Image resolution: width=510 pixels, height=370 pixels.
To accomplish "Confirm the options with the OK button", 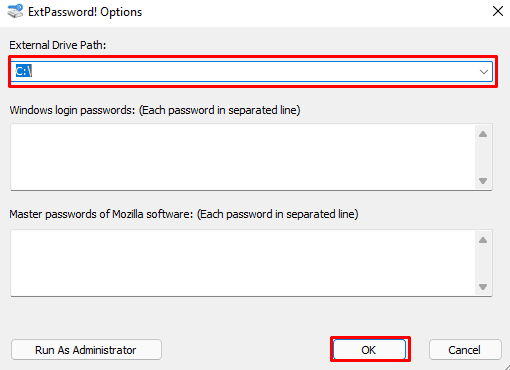I will coord(370,350).
